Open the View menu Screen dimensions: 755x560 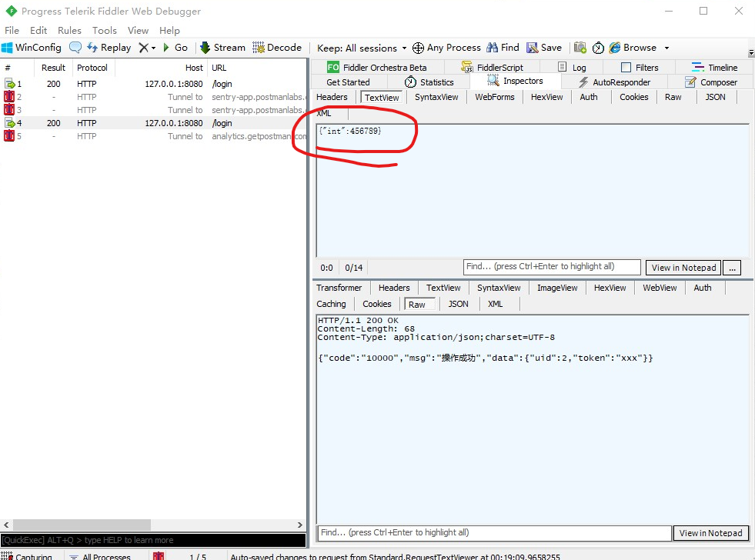click(138, 30)
